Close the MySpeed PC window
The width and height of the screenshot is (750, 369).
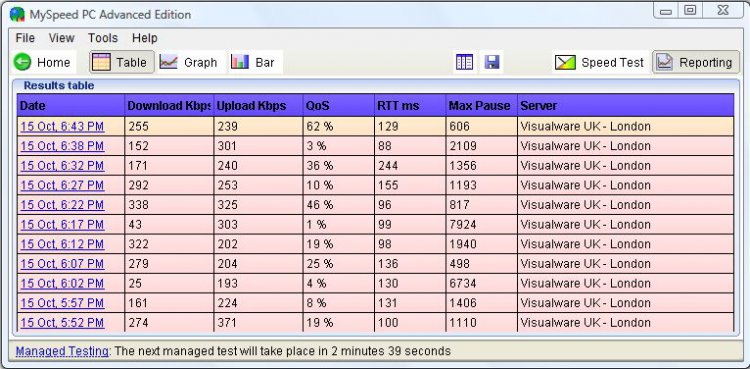tap(722, 11)
